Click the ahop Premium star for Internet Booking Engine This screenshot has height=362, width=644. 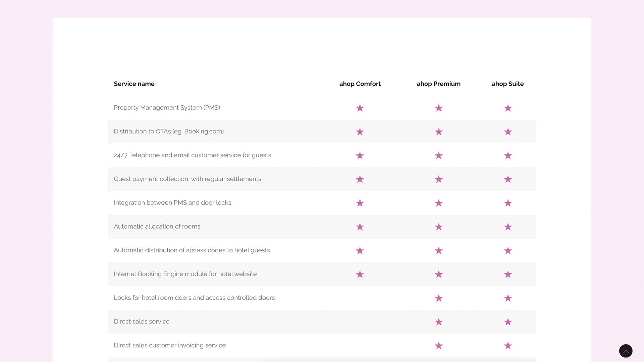[439, 275]
